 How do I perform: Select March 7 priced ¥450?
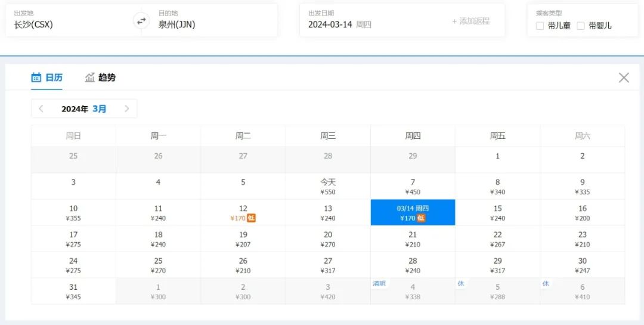[413, 186]
